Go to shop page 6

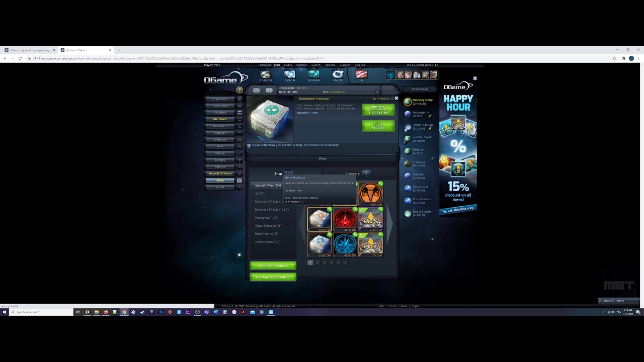click(345, 262)
